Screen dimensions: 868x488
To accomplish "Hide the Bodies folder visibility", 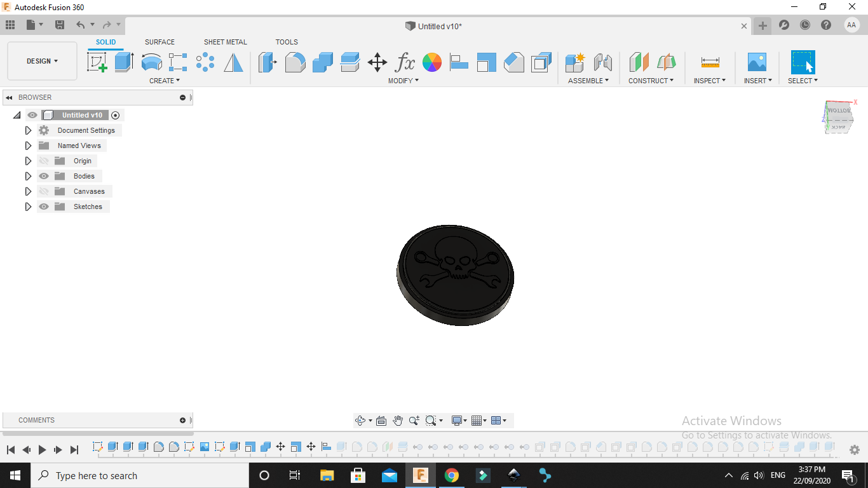I will (44, 176).
